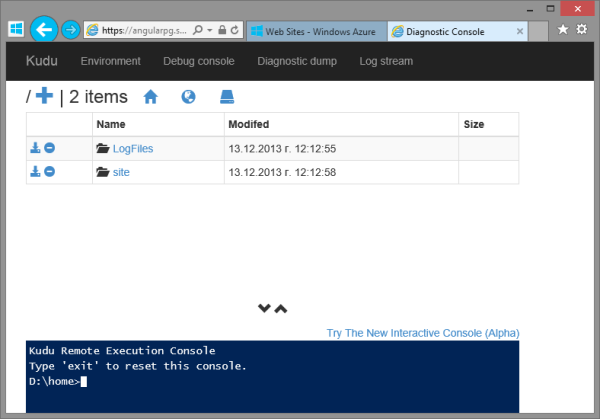Refresh the page with the reload icon
Screen dimensions: 600x419
234,30
